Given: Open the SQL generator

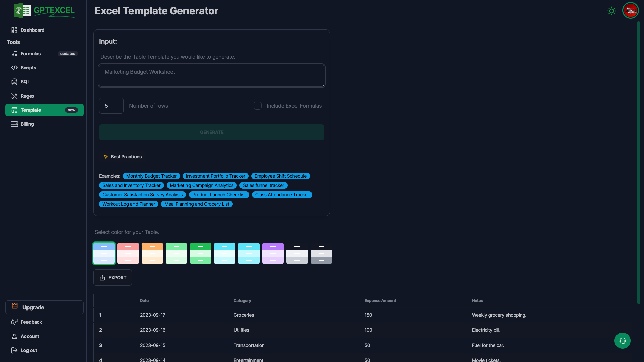Looking at the screenshot, I should coord(25,82).
